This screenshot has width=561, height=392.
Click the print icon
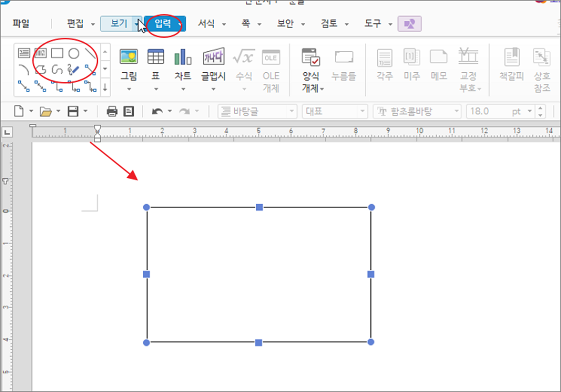(x=112, y=111)
